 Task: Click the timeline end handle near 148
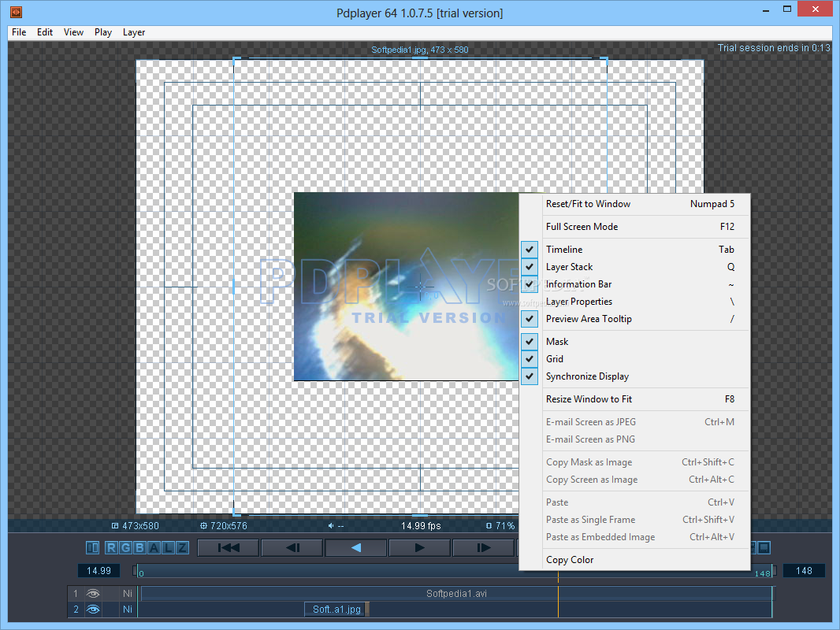774,571
